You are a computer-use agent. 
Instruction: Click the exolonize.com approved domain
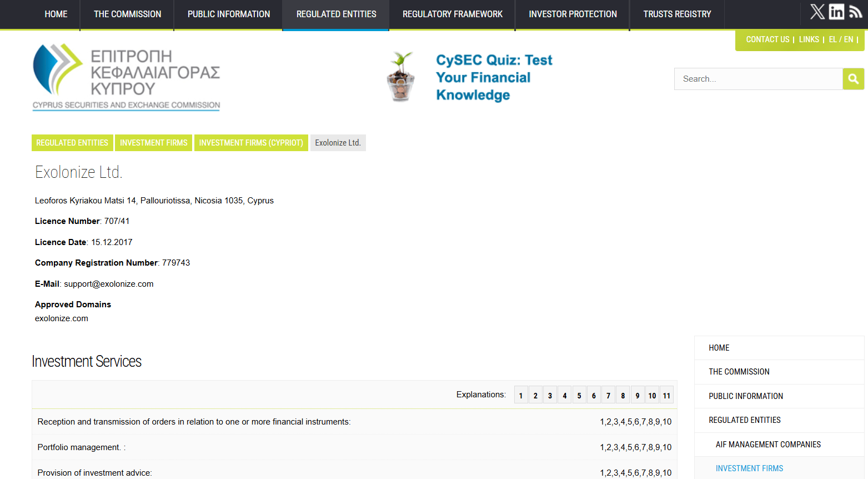click(62, 318)
